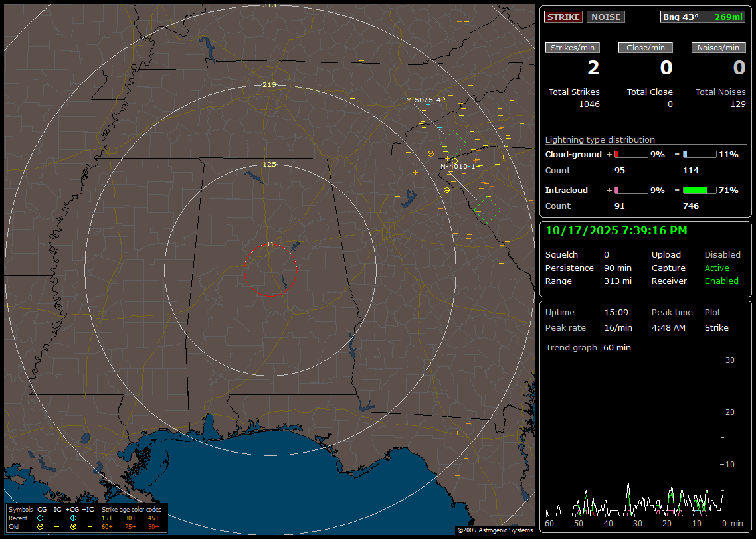The height and width of the screenshot is (539, 756).
Task: Click the Noises/min header
Action: click(718, 48)
